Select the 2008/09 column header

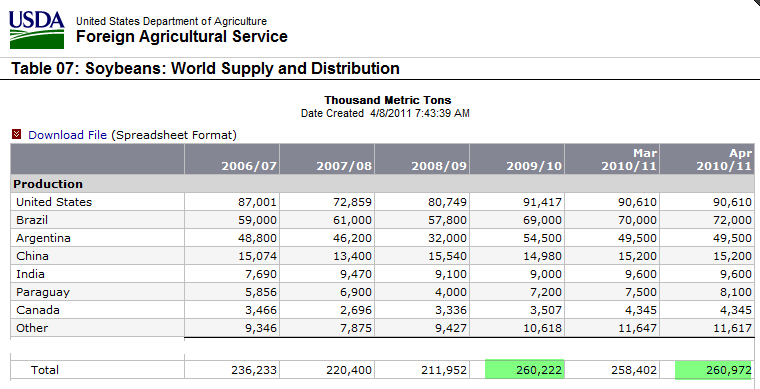[x=422, y=159]
